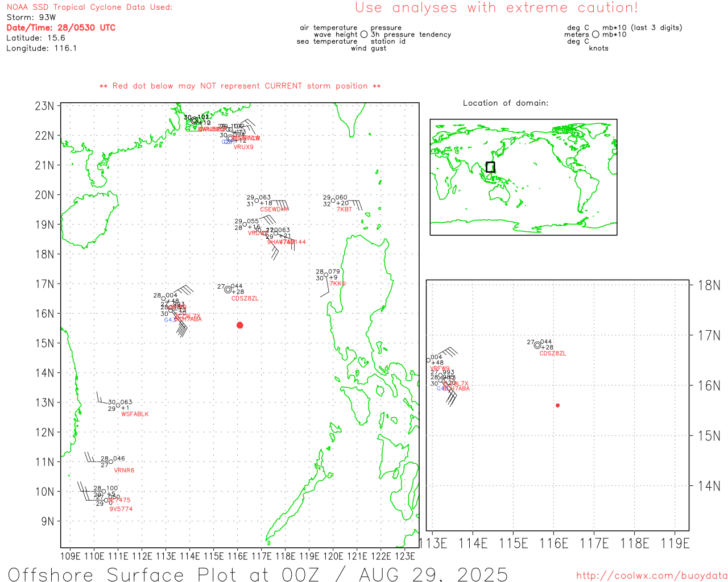Open the coolwx.com/buoydata URL

[652, 576]
